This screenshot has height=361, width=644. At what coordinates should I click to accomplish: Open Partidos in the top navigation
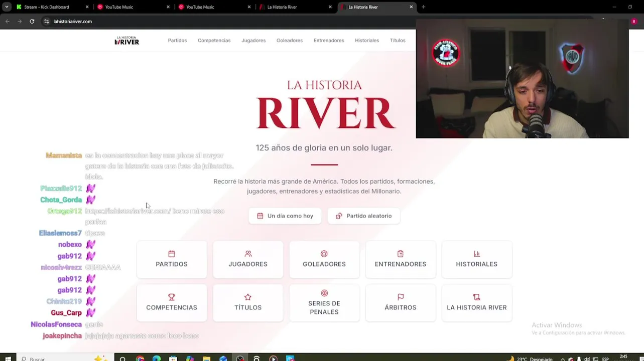pyautogui.click(x=177, y=40)
